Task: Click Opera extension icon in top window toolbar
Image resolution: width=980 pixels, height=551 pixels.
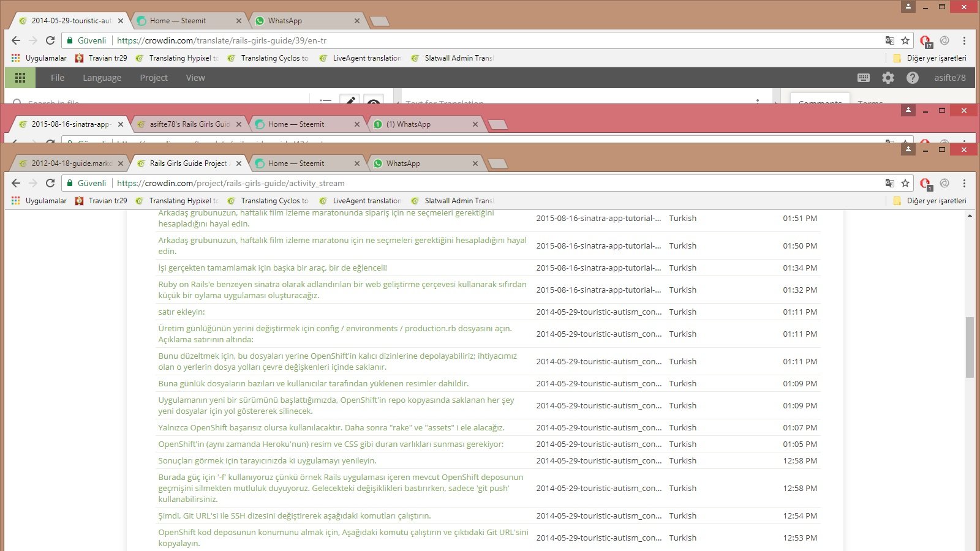Action: (925, 41)
